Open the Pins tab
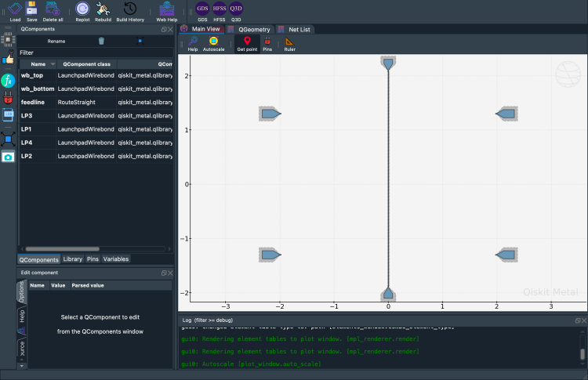Image resolution: width=588 pixels, height=380 pixels. tap(93, 259)
